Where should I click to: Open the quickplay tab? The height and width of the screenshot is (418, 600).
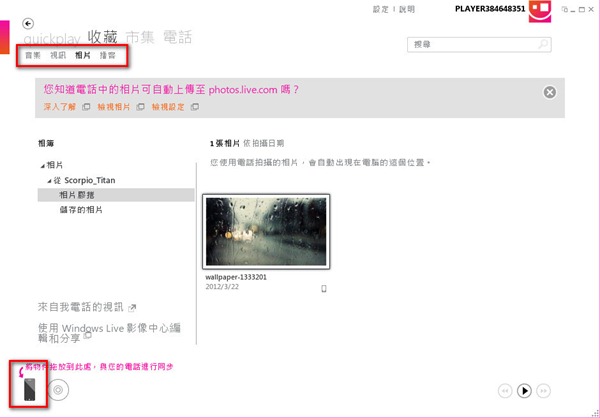[x=52, y=39]
